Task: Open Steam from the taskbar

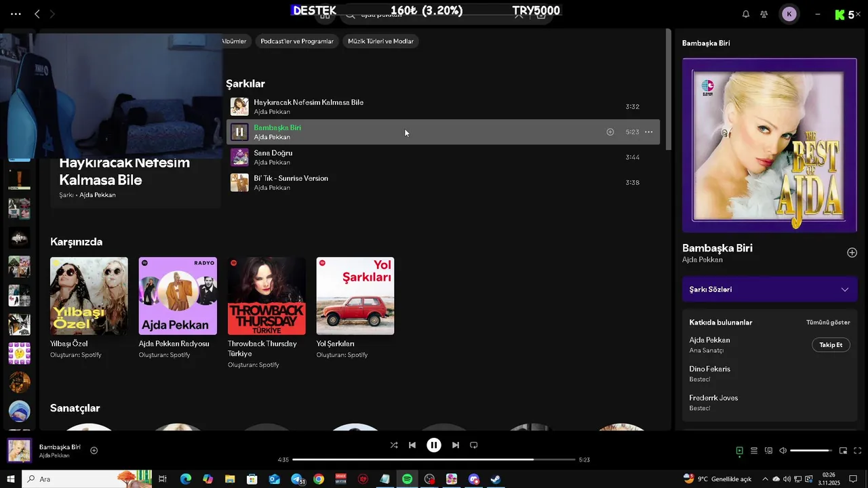Action: pos(496,479)
